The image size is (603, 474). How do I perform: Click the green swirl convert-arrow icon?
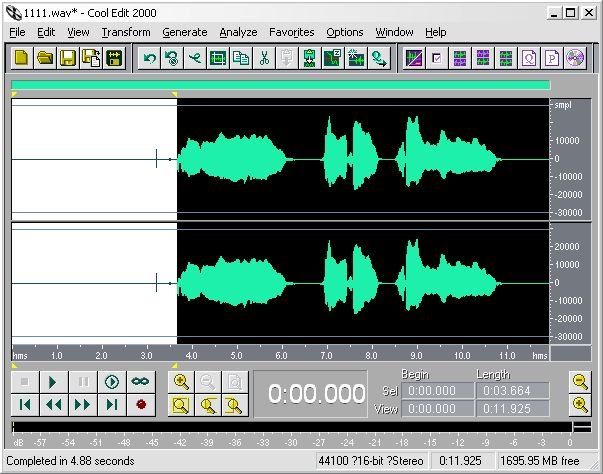379,58
